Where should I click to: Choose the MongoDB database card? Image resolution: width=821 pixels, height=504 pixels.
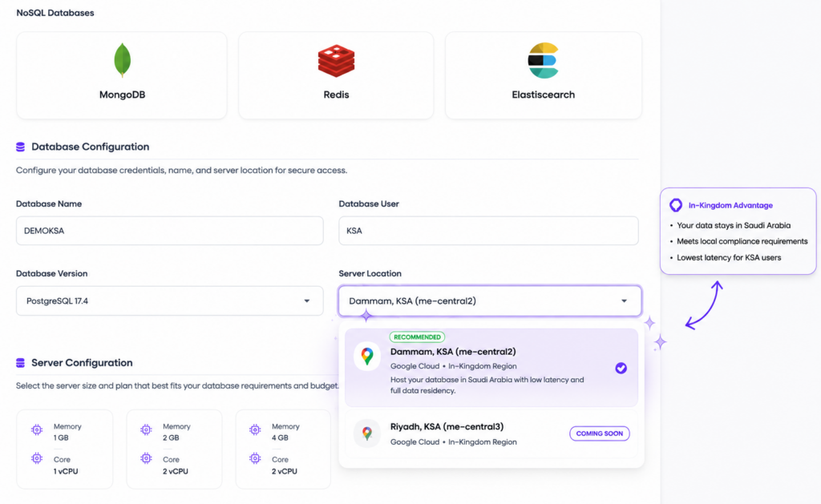pos(122,75)
